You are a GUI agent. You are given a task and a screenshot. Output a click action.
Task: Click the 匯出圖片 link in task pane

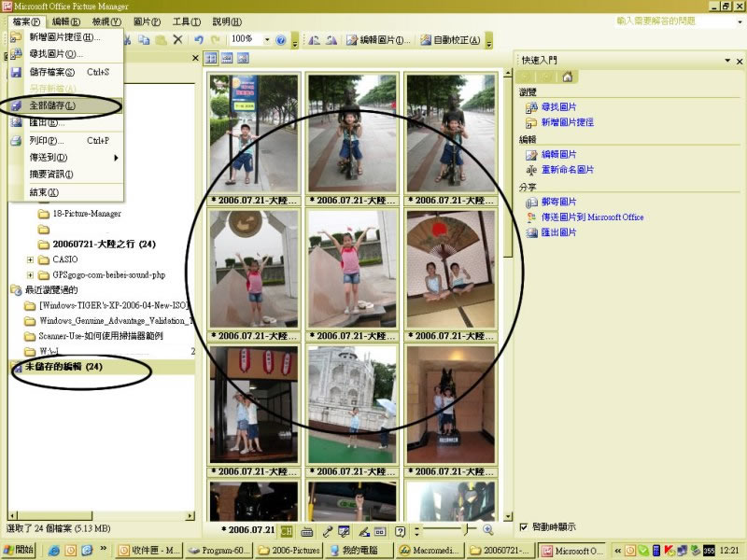558,232
